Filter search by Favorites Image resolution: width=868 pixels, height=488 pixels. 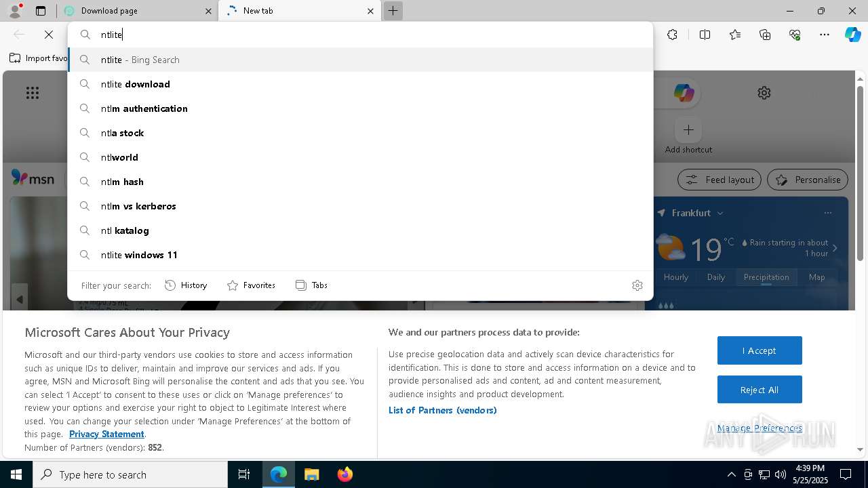251,285
